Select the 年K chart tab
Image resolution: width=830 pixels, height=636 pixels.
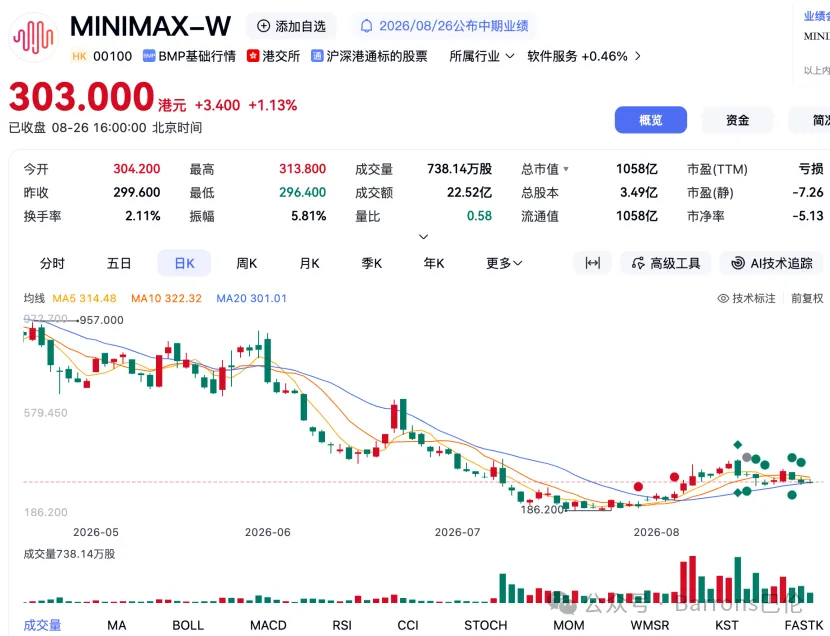tap(434, 263)
